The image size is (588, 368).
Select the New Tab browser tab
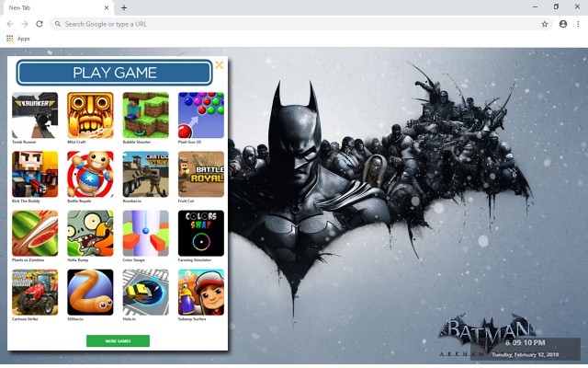pos(58,8)
